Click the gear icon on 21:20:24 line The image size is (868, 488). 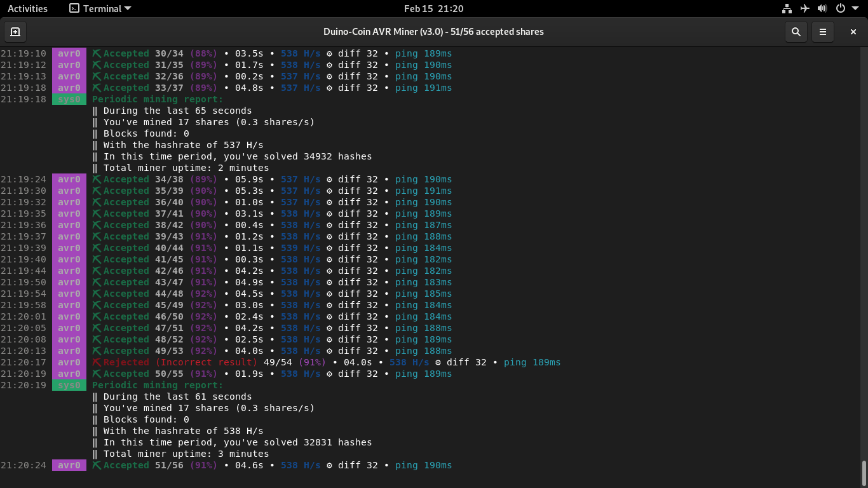(329, 465)
